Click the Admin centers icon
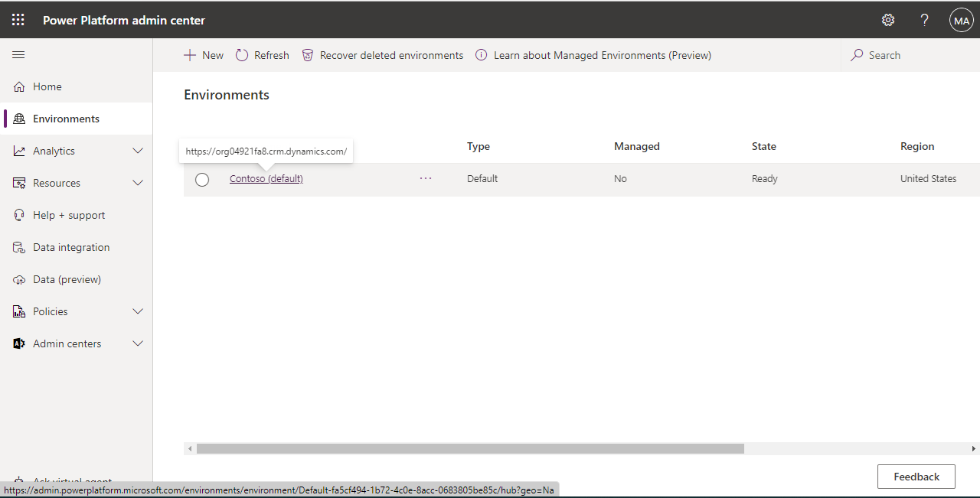 click(x=19, y=343)
